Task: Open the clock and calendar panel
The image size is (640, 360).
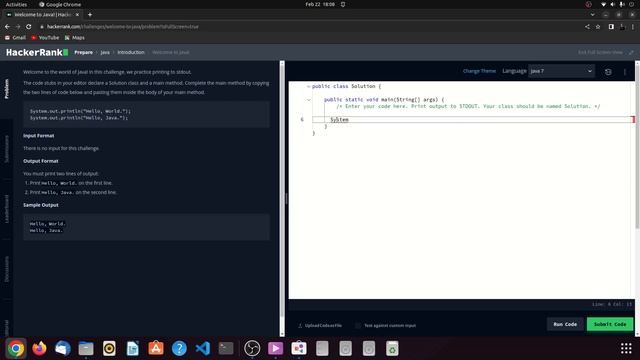Action: [320, 4]
